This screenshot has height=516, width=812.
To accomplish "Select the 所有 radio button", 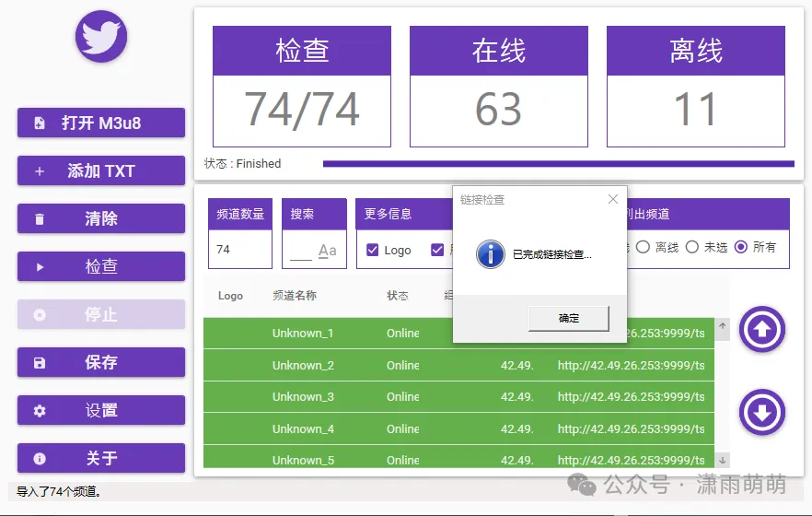I will (x=741, y=247).
